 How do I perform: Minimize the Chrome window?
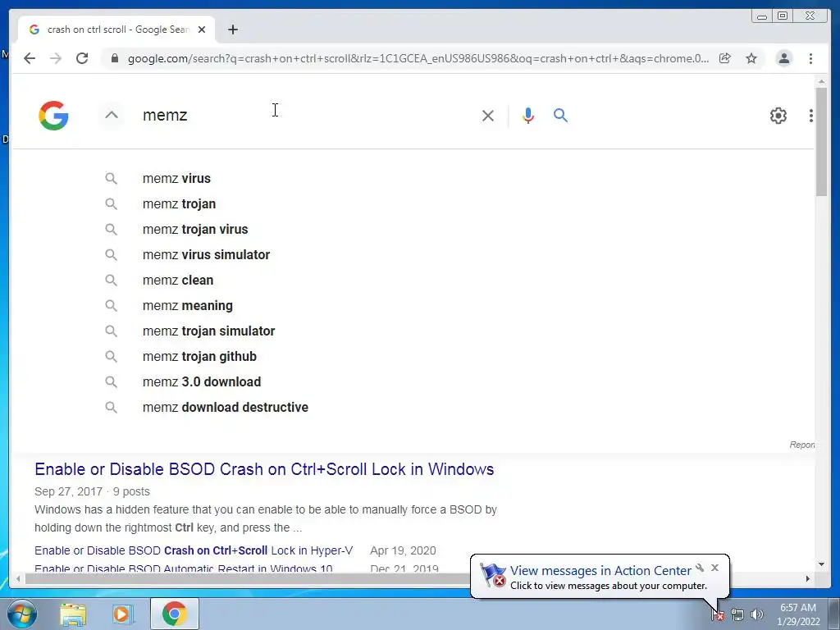point(762,16)
